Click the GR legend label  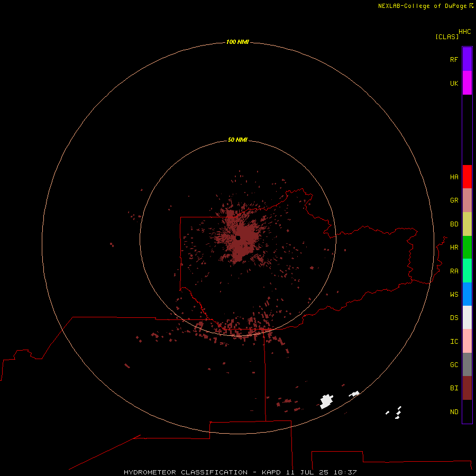[x=454, y=200]
